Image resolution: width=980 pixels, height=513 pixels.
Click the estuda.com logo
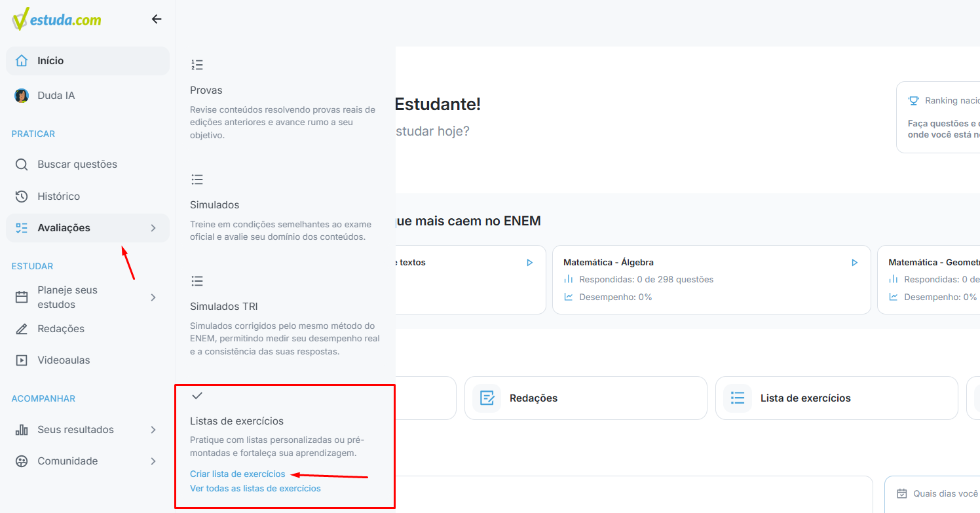click(x=56, y=19)
